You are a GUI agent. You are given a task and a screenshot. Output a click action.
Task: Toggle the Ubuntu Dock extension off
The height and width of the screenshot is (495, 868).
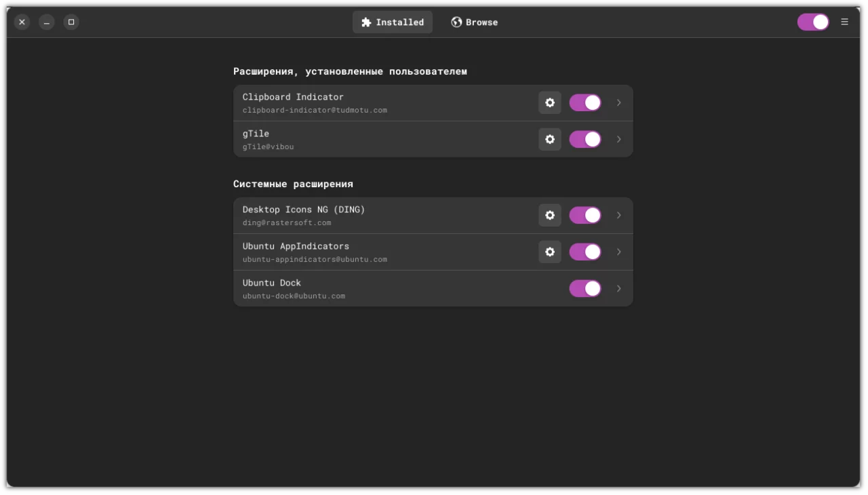coord(585,288)
